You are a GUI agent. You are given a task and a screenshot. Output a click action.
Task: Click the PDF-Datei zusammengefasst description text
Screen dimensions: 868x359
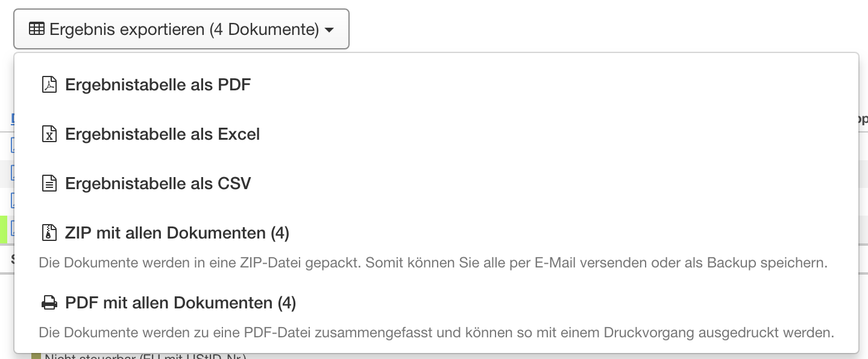436,332
